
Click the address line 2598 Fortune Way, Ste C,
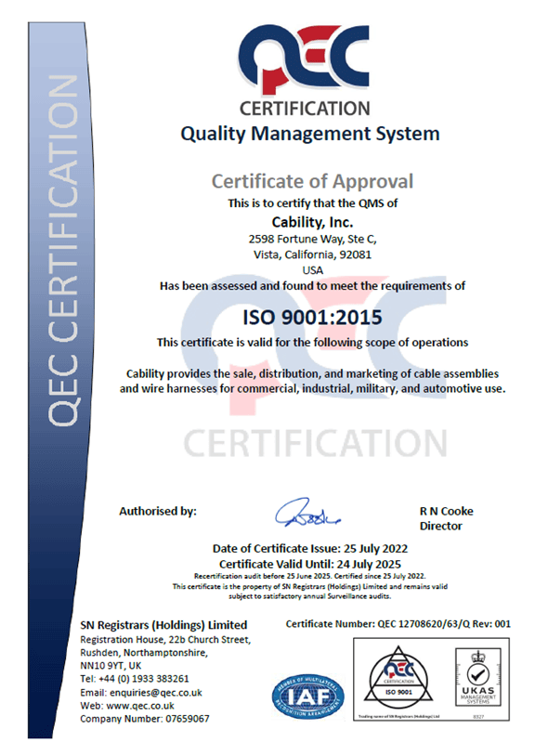pos(312,239)
